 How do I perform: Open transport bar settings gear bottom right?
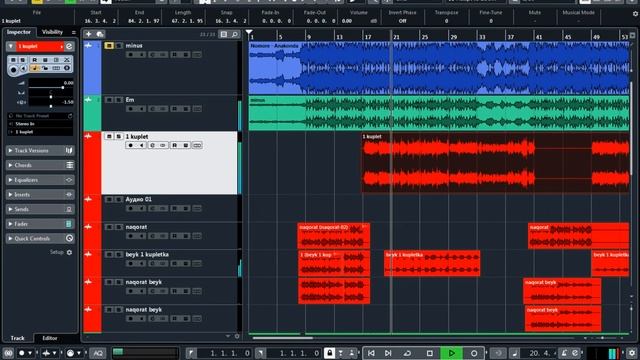pos(632,353)
